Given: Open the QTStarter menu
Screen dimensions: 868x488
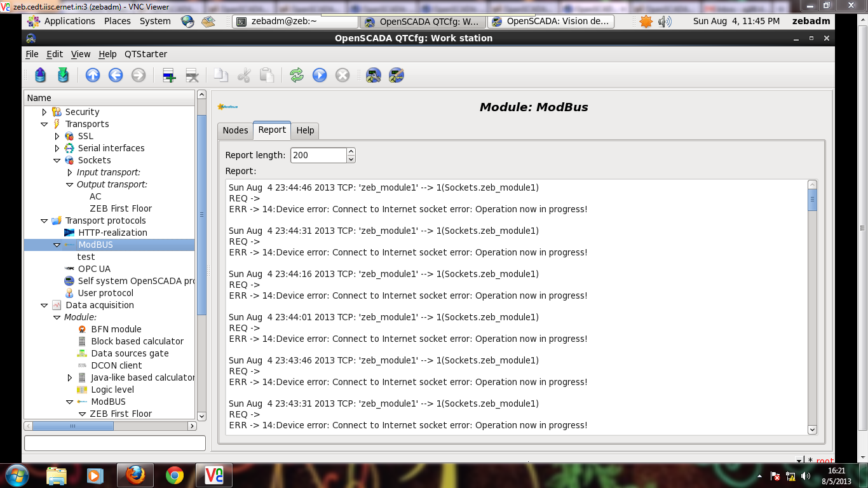Looking at the screenshot, I should click(146, 54).
